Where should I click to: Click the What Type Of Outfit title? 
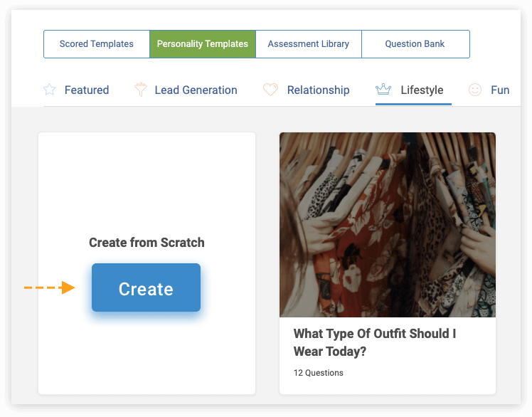pos(374,342)
